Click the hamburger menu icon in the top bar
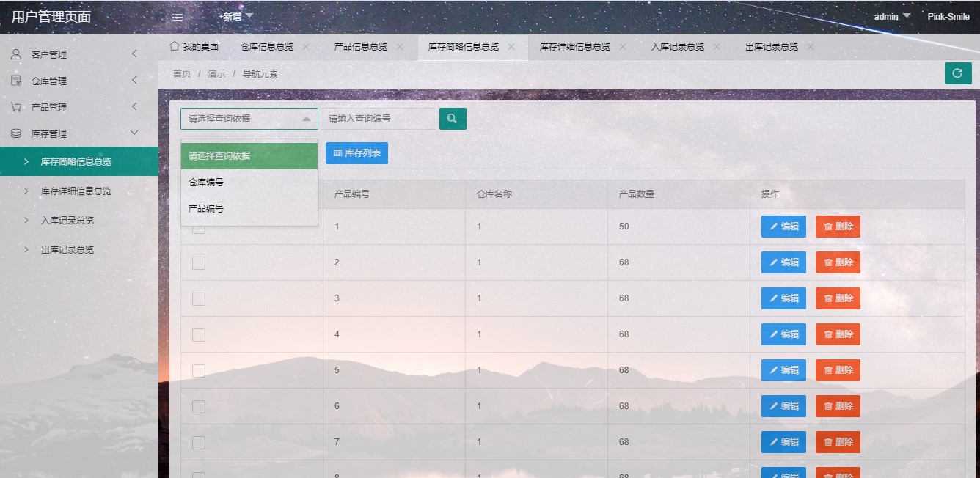The height and width of the screenshot is (478, 980). click(x=176, y=17)
